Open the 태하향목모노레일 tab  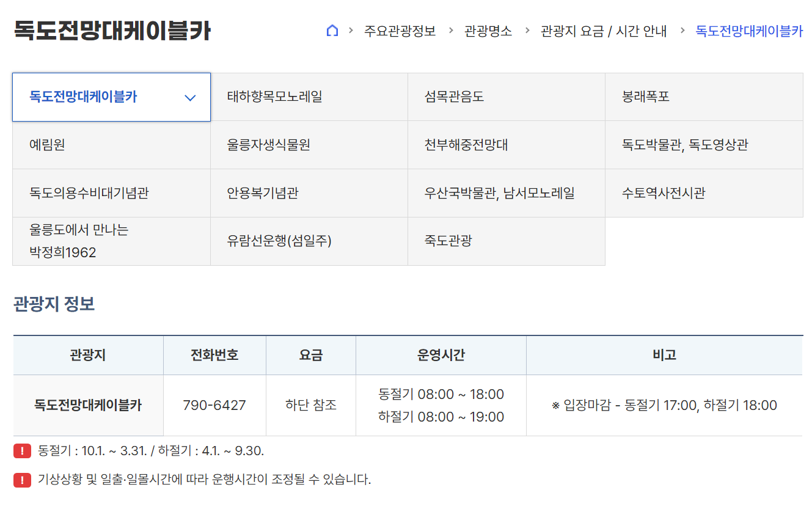coord(309,97)
